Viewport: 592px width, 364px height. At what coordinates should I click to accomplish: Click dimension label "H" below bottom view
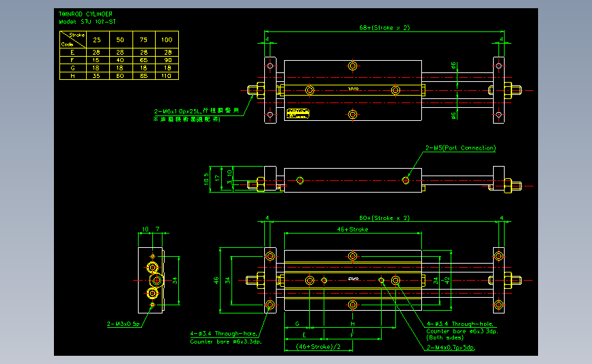(352, 324)
